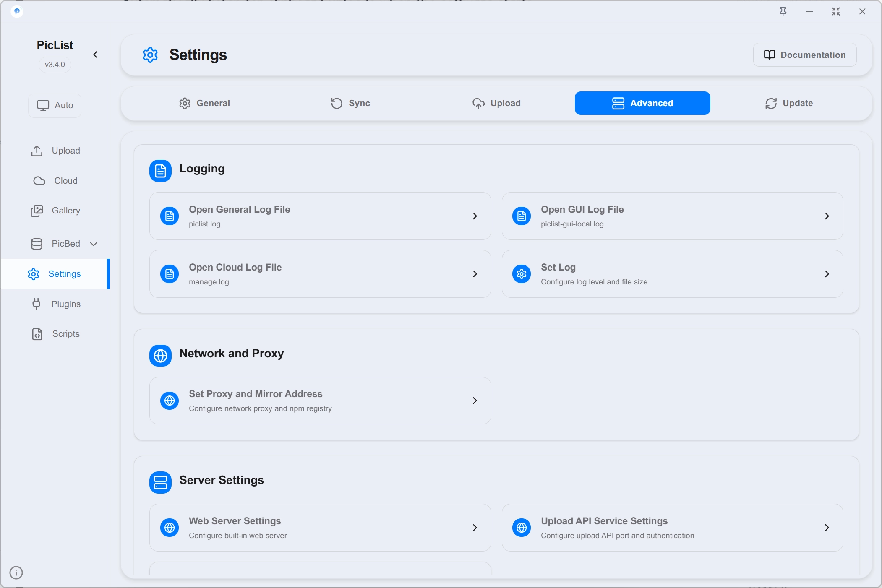882x588 pixels.
Task: Click the PicList app logo icon
Action: click(17, 11)
